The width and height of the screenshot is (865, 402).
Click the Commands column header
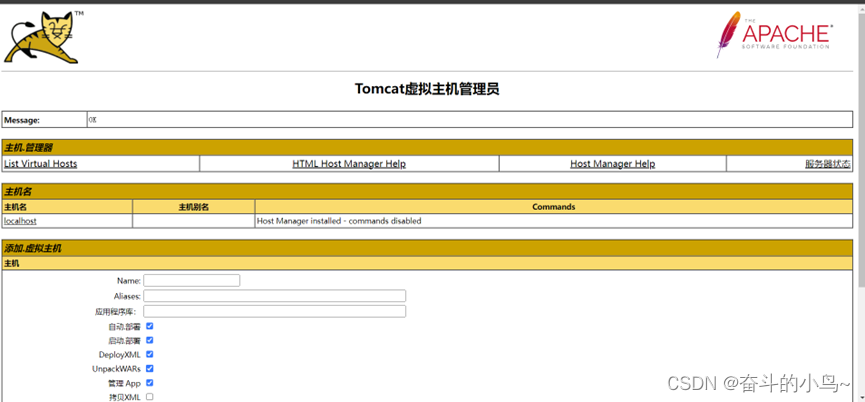553,207
